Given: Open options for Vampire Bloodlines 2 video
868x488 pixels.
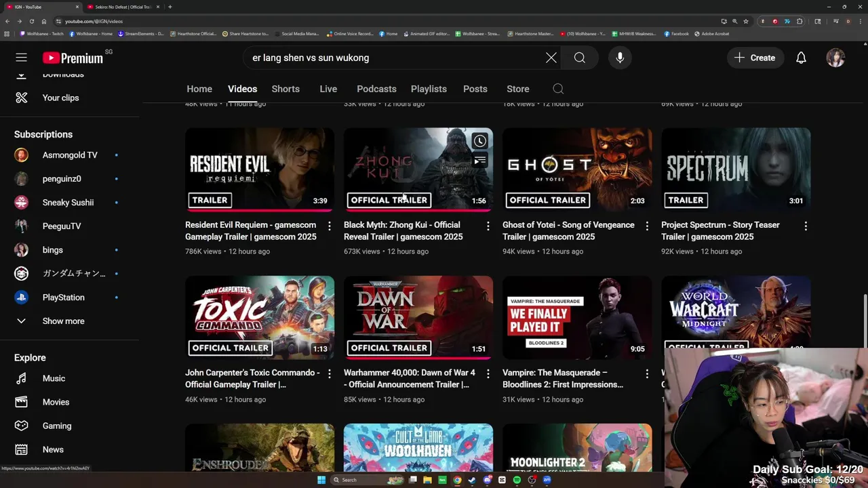Looking at the screenshot, I should [647, 373].
